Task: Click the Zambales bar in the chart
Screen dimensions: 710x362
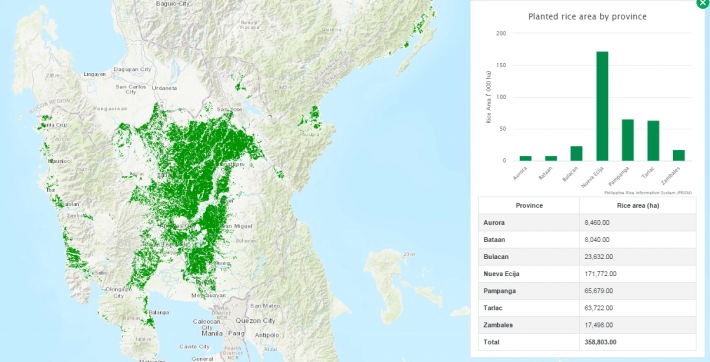Action: (x=679, y=155)
